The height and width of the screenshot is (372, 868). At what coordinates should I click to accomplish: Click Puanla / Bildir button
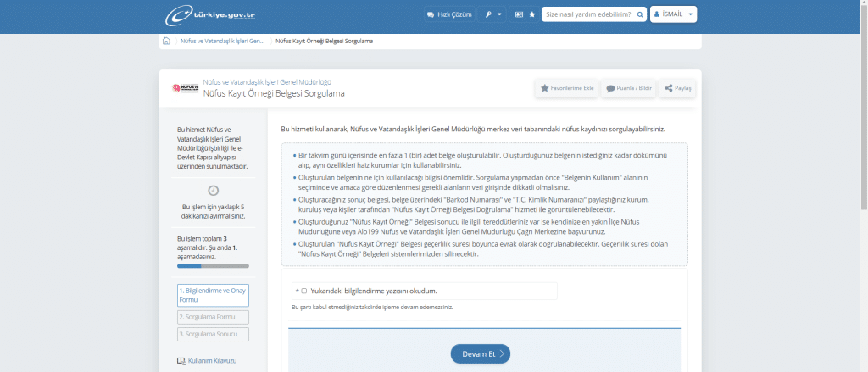pos(629,88)
